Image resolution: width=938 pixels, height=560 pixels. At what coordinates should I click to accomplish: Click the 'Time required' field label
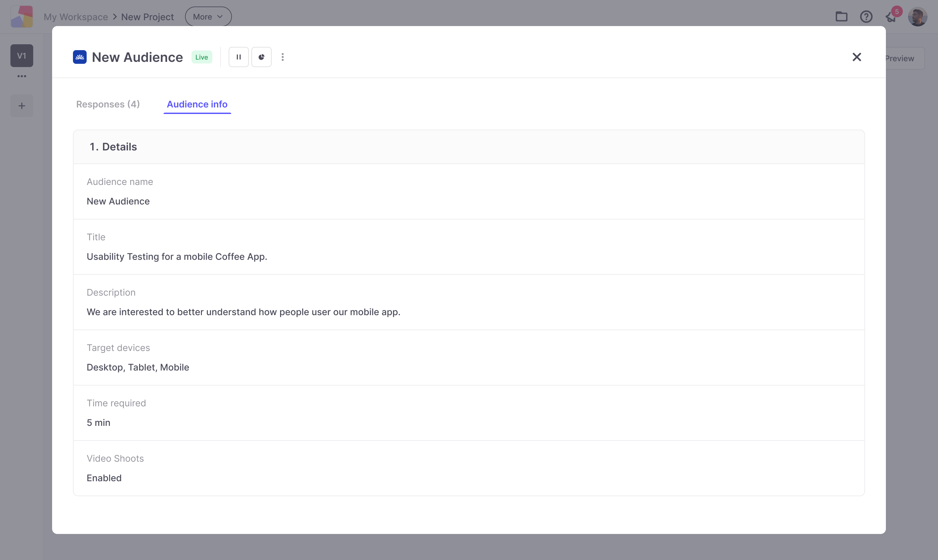116,403
